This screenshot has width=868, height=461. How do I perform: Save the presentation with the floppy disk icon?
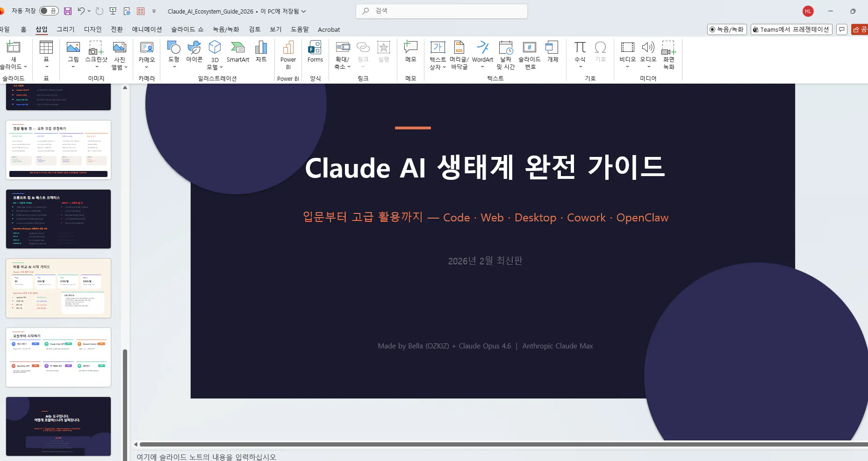68,11
